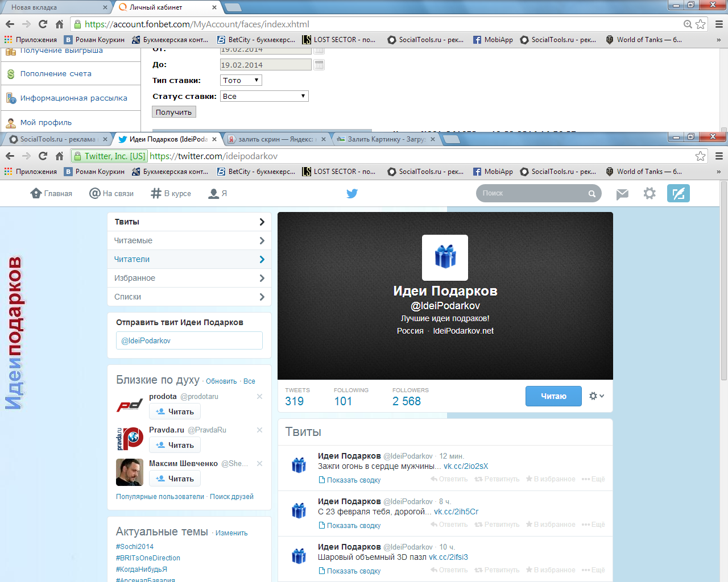The height and width of the screenshot is (582, 728).
Task: Open На связи connect tab
Action: (x=111, y=193)
